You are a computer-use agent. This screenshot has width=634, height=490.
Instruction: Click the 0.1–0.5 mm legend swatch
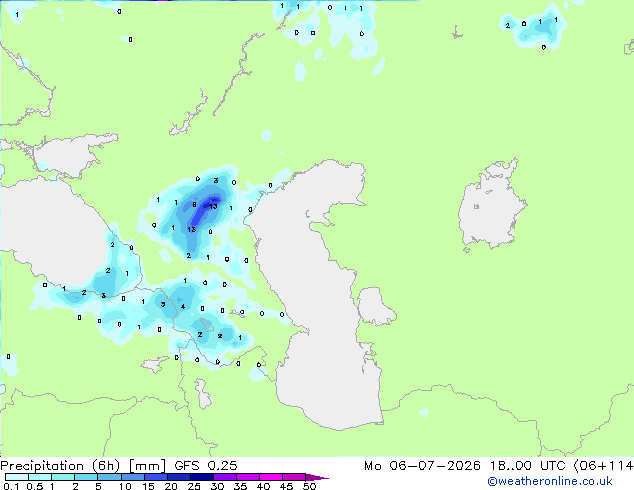click(17, 477)
